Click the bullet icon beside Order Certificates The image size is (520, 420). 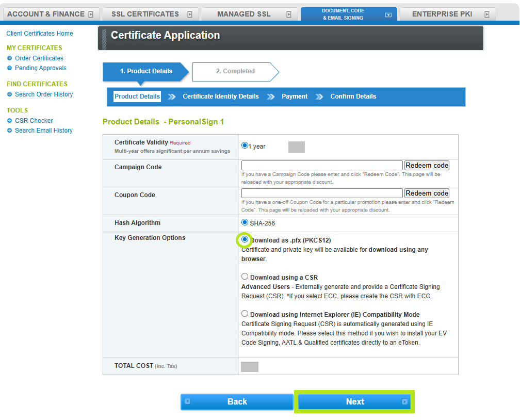9,58
